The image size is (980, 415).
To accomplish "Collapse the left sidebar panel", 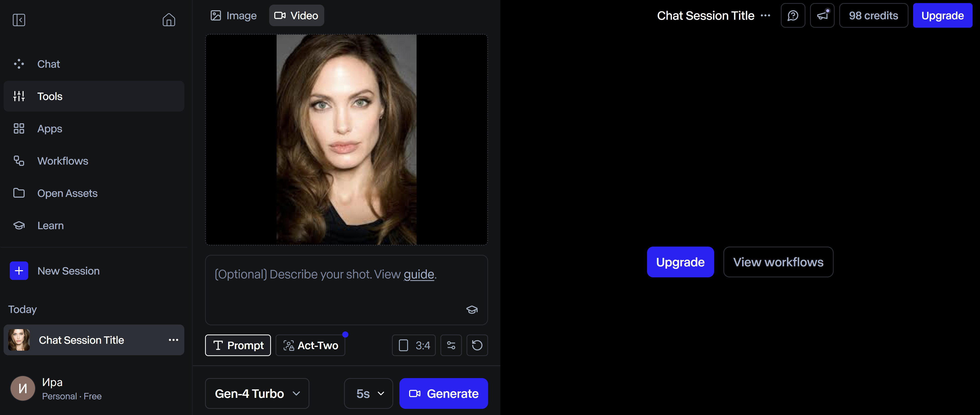I will pos(19,20).
